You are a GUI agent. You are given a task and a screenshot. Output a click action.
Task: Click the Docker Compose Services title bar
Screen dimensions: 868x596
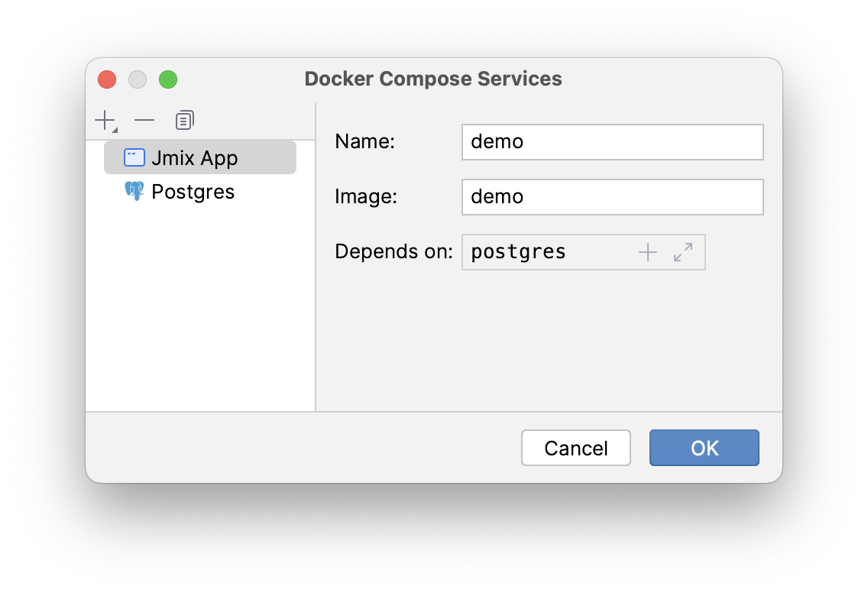coord(433,79)
